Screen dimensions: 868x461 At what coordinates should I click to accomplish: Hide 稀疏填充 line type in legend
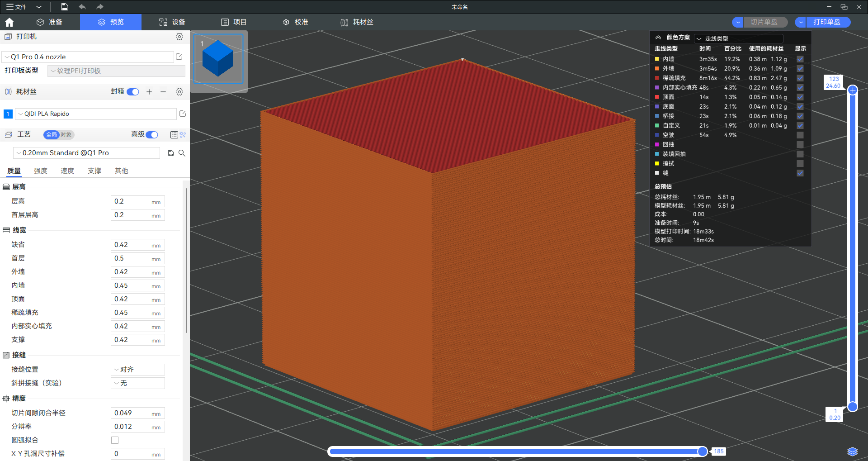point(800,78)
